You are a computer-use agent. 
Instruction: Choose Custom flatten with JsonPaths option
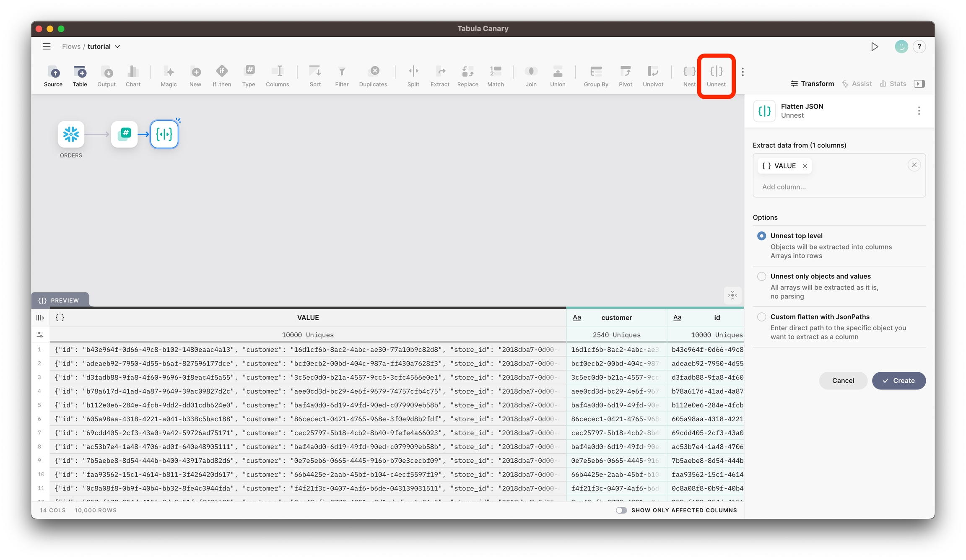pos(761,317)
